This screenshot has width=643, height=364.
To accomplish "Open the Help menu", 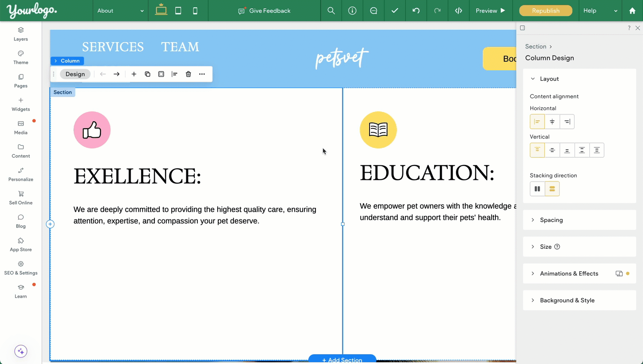I will 600,11.
